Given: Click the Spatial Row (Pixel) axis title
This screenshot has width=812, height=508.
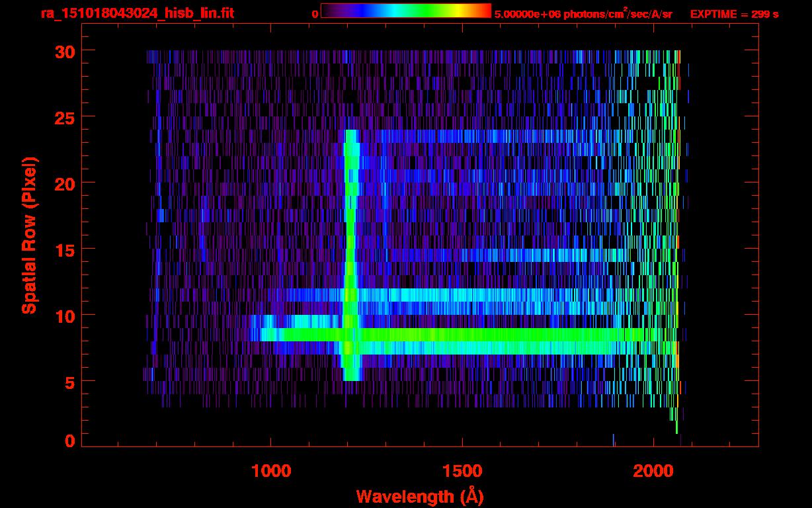Looking at the screenshot, I should coord(29,235).
